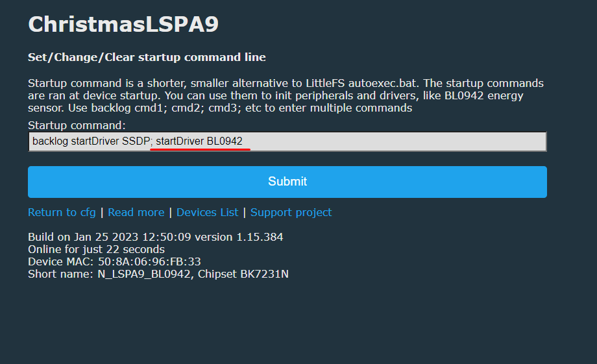This screenshot has width=597, height=364.
Task: Click the Chipset BK7231N text
Action: point(243,274)
